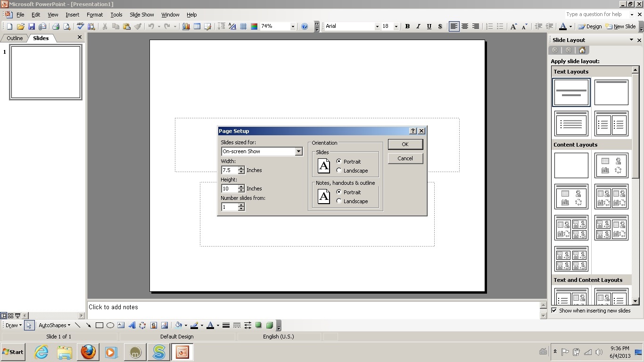Apply underline formatting
Screen dimensions: 644x362
[x=429, y=26]
